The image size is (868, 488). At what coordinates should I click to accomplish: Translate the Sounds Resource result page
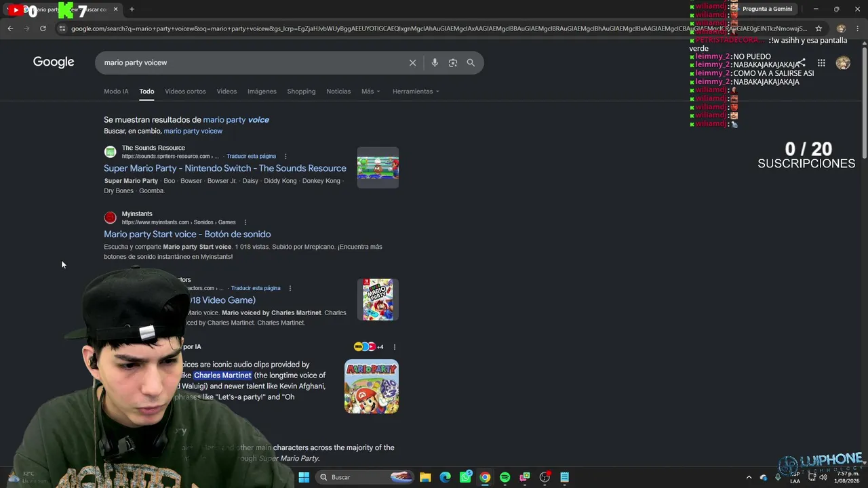(251, 157)
